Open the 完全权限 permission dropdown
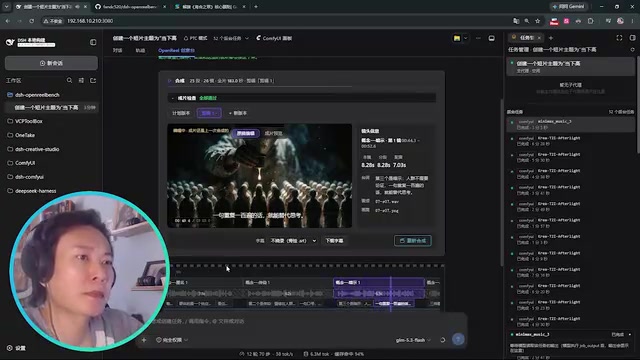Viewport: 640px width, 360px height. tap(172, 340)
